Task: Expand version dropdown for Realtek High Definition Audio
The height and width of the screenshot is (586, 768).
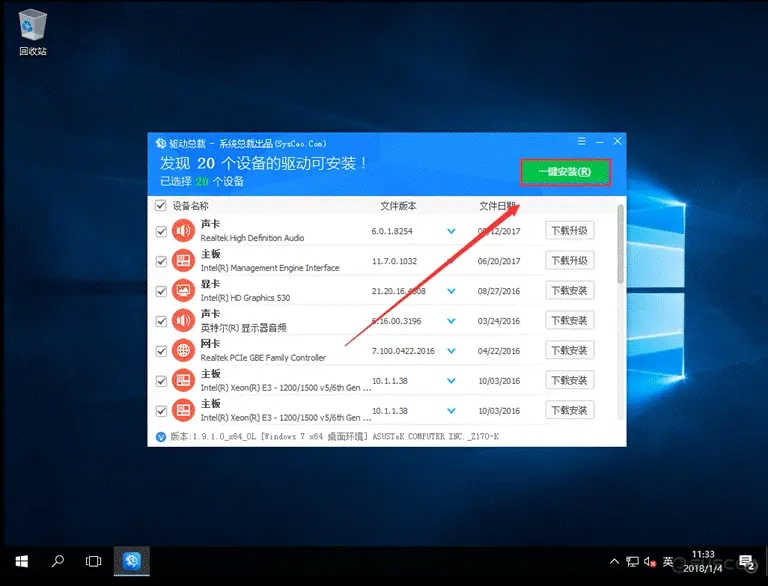Action: (x=451, y=232)
